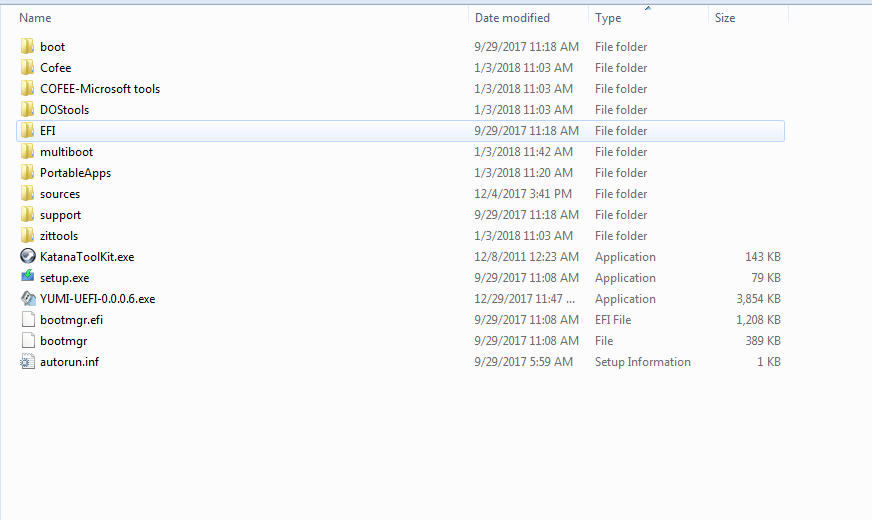872x520 pixels.
Task: Click the setup.exe installer icon
Action: point(27,276)
